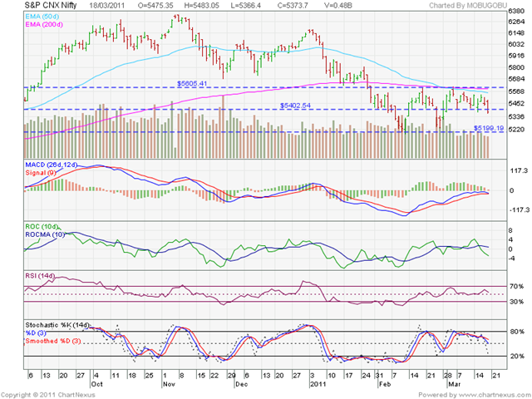
Task: Click the EMA (200d) legend label
Action: (x=44, y=24)
